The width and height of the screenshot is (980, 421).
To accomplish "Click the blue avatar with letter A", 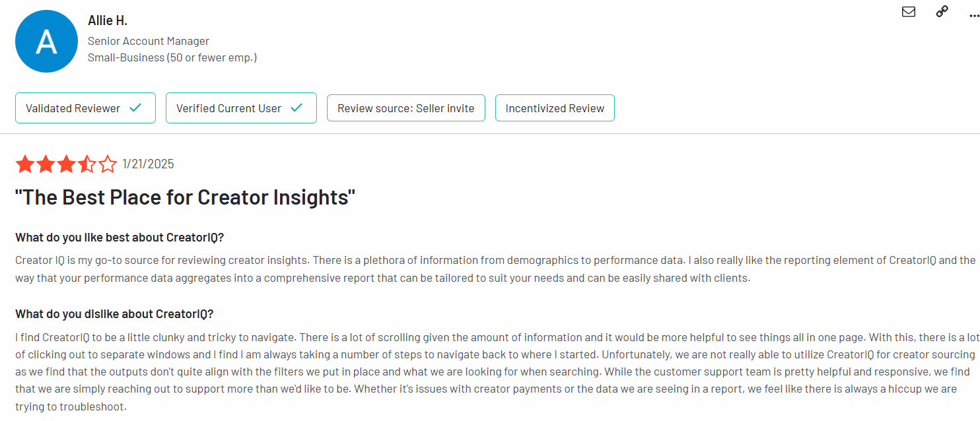I will pyautogui.click(x=46, y=41).
